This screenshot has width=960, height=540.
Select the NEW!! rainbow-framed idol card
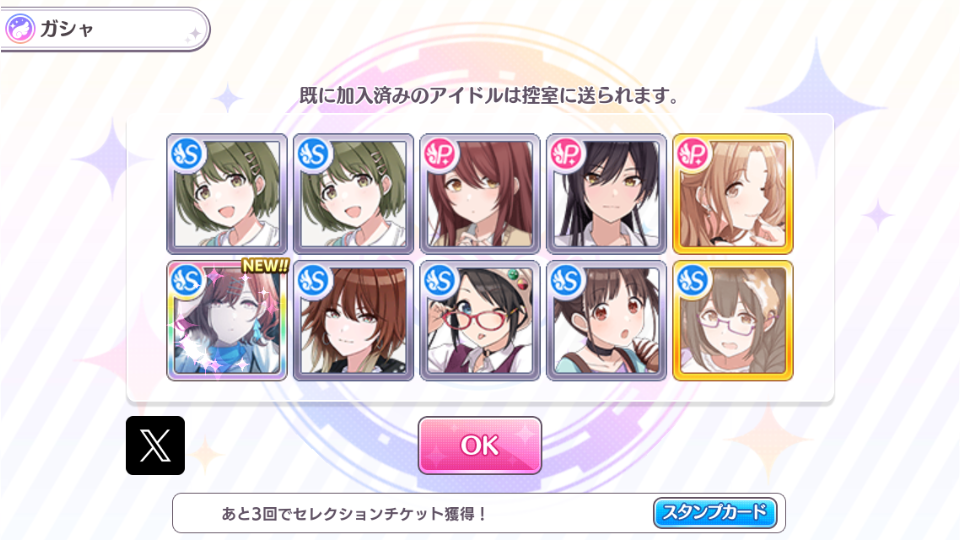click(x=227, y=320)
